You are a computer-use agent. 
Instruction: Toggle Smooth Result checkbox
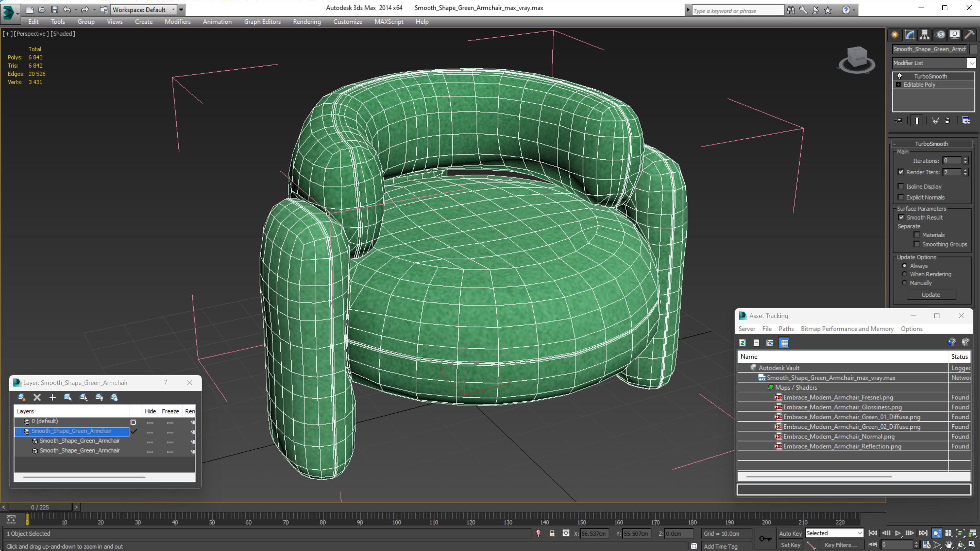[901, 217]
